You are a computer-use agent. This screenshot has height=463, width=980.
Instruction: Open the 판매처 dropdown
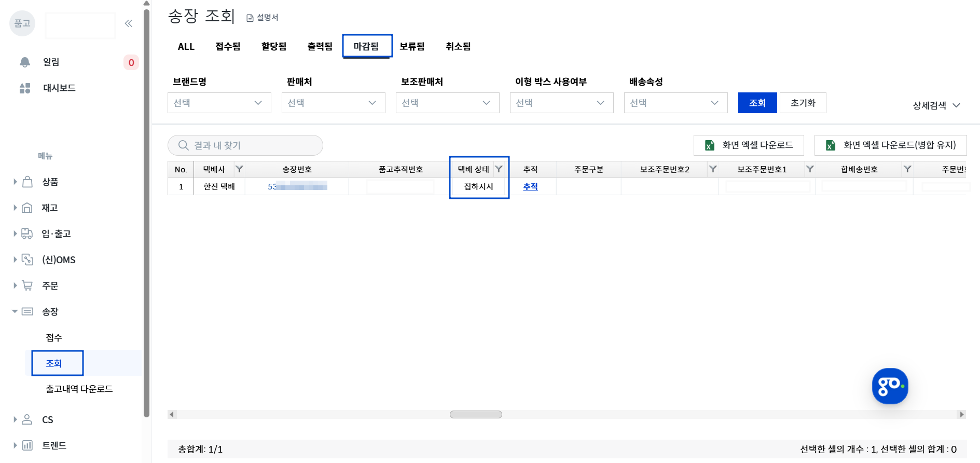(x=334, y=103)
